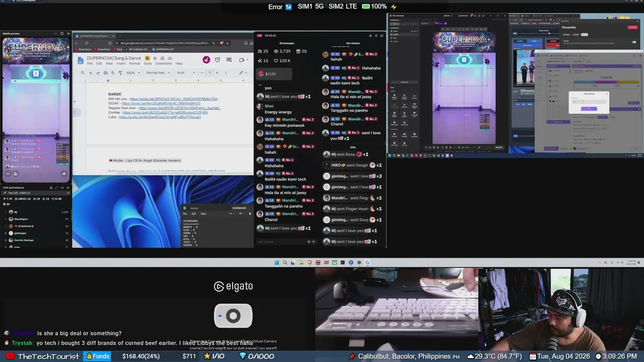Open the Still into you YouTube link
Viewport: 644px width, 362px height.
(x=174, y=99)
